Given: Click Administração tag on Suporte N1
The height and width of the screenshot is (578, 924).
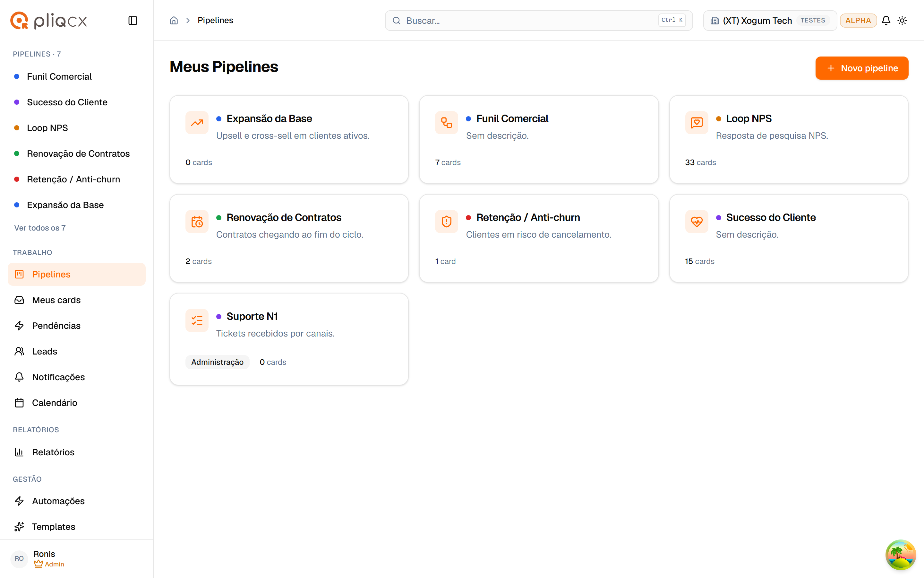Looking at the screenshot, I should (217, 362).
